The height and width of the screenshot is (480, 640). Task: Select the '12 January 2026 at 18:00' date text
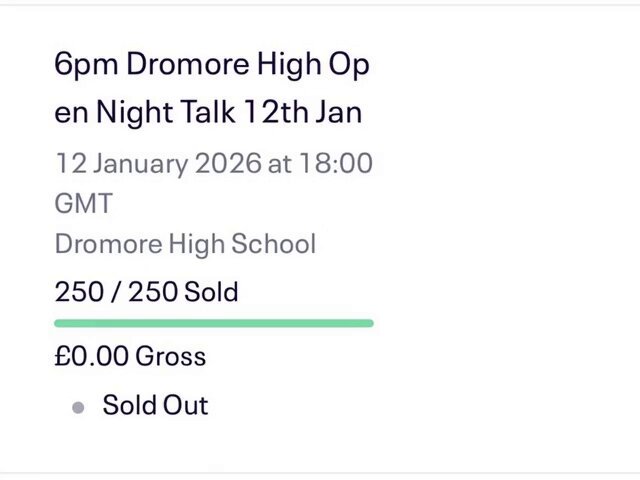tap(214, 164)
